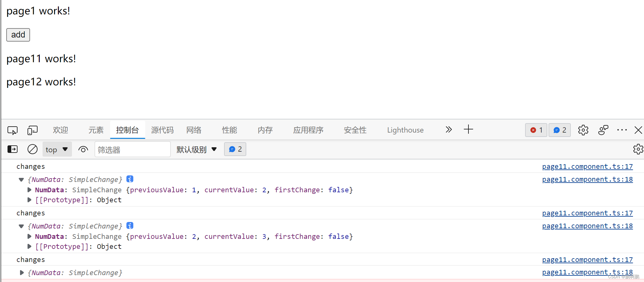
Task: Expand the Prototype Object entry
Action: tap(29, 200)
